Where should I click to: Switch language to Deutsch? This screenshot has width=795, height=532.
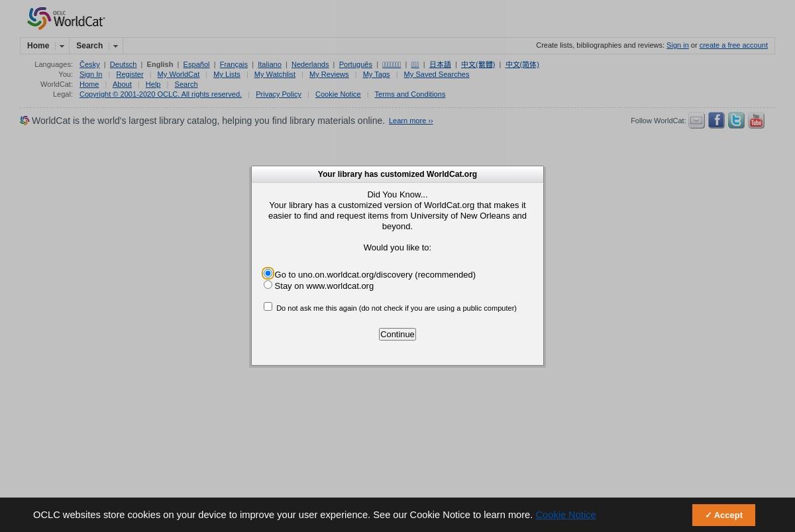click(x=123, y=64)
